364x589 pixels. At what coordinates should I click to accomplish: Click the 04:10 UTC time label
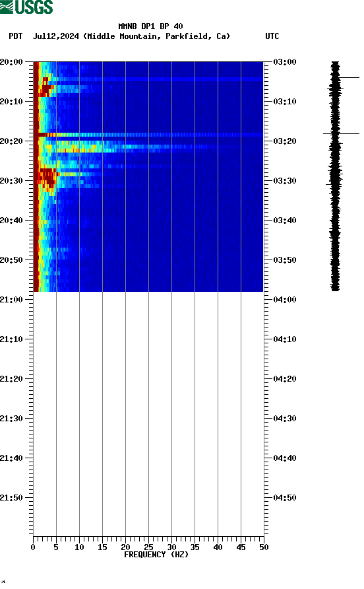(285, 339)
